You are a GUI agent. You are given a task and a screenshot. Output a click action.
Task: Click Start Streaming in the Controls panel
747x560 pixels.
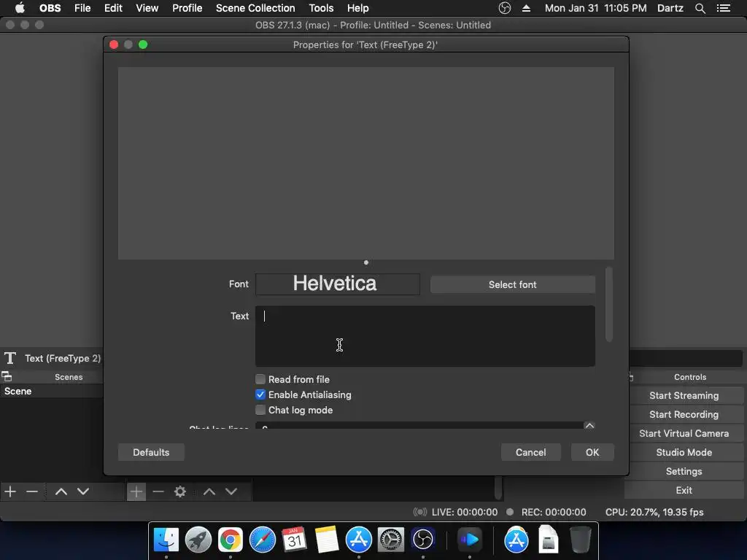[684, 395]
